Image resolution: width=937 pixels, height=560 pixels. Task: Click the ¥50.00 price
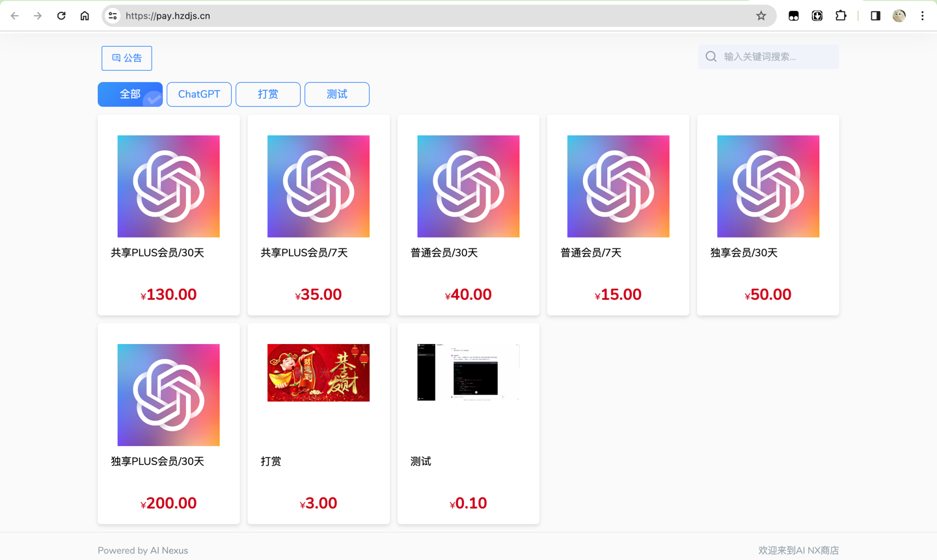coord(768,295)
